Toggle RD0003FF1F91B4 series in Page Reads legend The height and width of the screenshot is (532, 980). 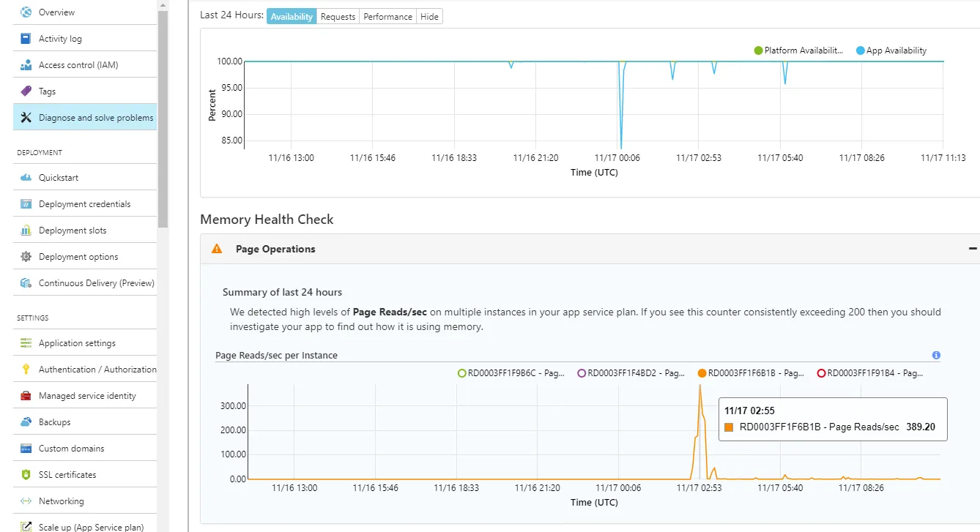tap(870, 373)
